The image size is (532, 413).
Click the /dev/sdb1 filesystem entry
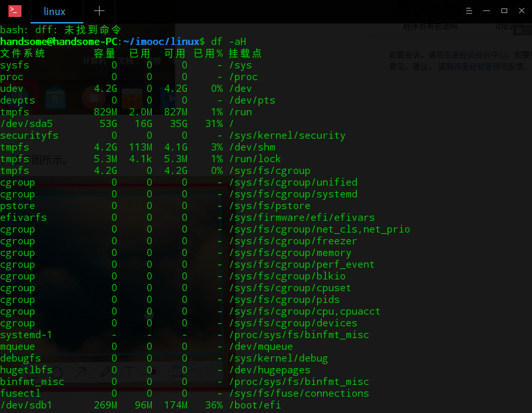coord(26,405)
